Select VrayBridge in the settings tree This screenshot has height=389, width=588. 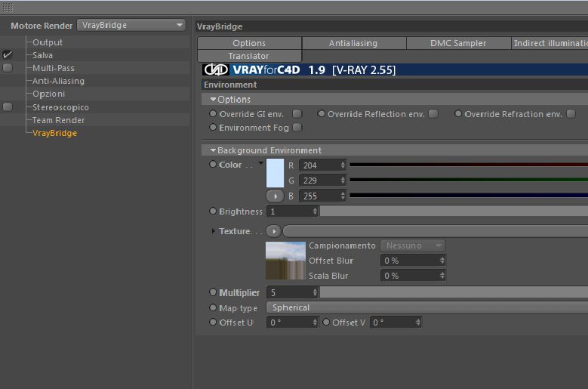pos(55,133)
